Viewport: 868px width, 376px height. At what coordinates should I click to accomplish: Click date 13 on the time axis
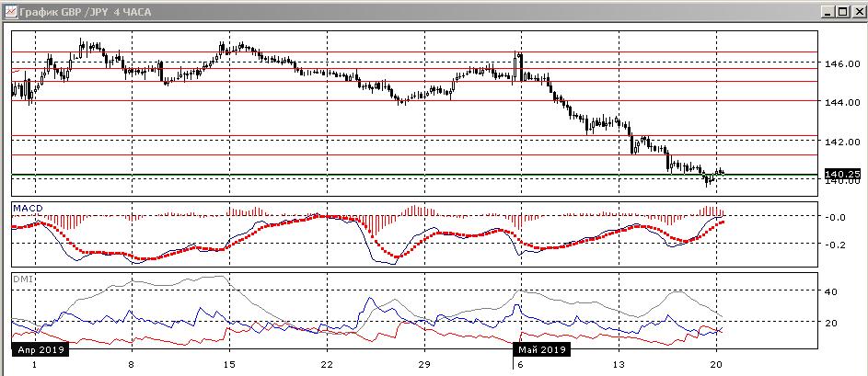point(619,365)
